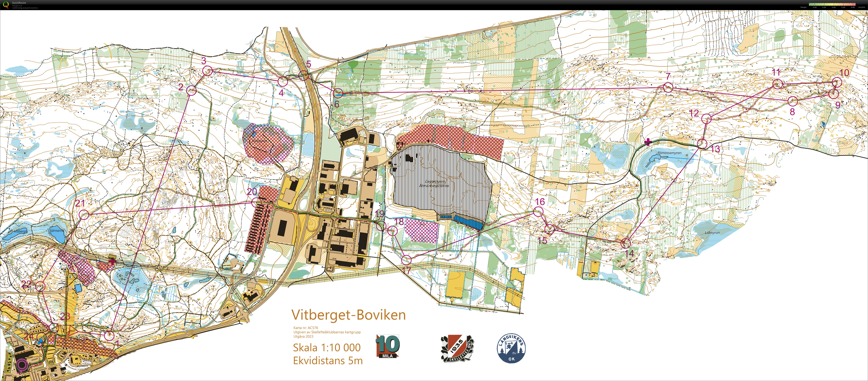Select control circle 1 on the course
The width and height of the screenshot is (868, 381).
(x=109, y=336)
